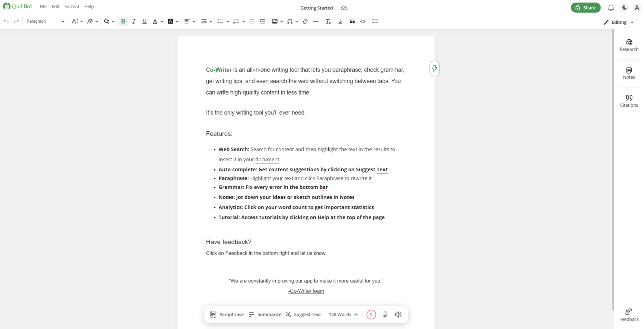Click the Suggest Text button
The height and width of the screenshot is (329, 644).
pyautogui.click(x=303, y=314)
